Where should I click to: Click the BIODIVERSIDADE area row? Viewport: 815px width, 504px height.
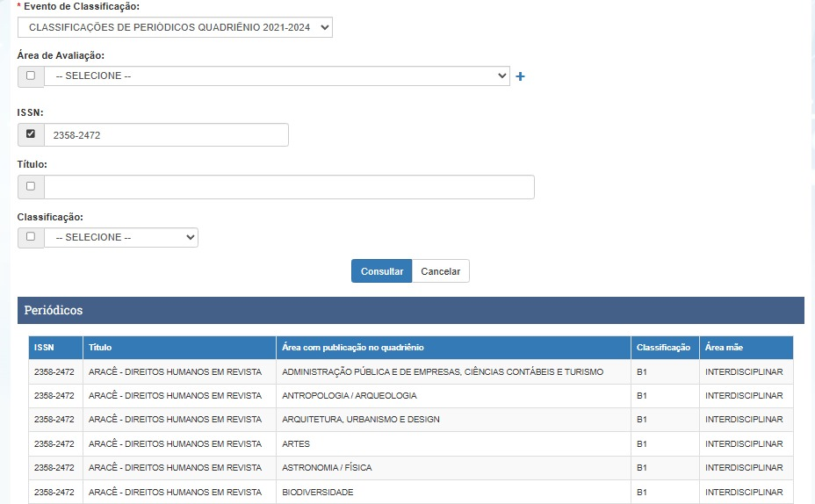coord(317,493)
